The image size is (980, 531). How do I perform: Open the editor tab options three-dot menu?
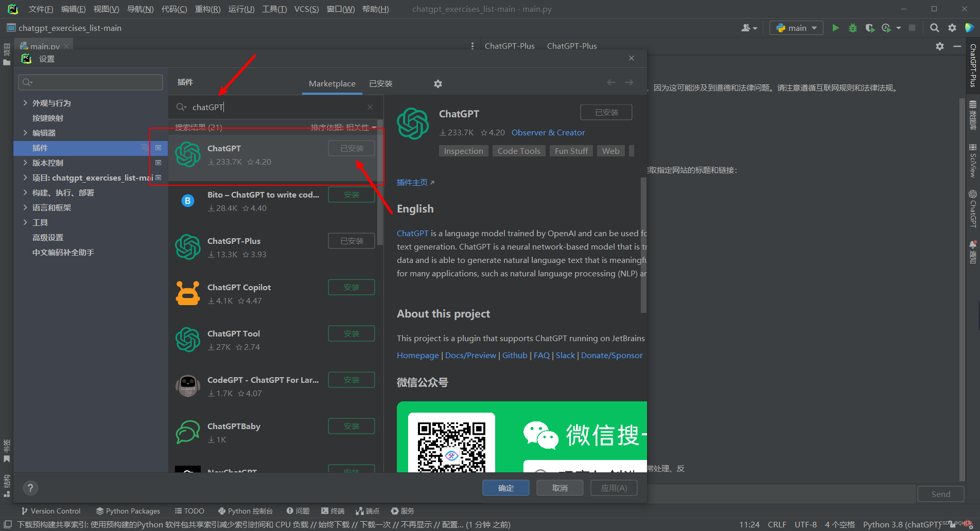point(472,46)
